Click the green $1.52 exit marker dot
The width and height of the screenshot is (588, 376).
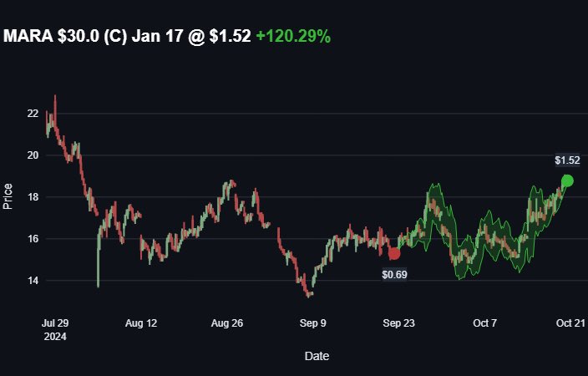[x=567, y=180]
